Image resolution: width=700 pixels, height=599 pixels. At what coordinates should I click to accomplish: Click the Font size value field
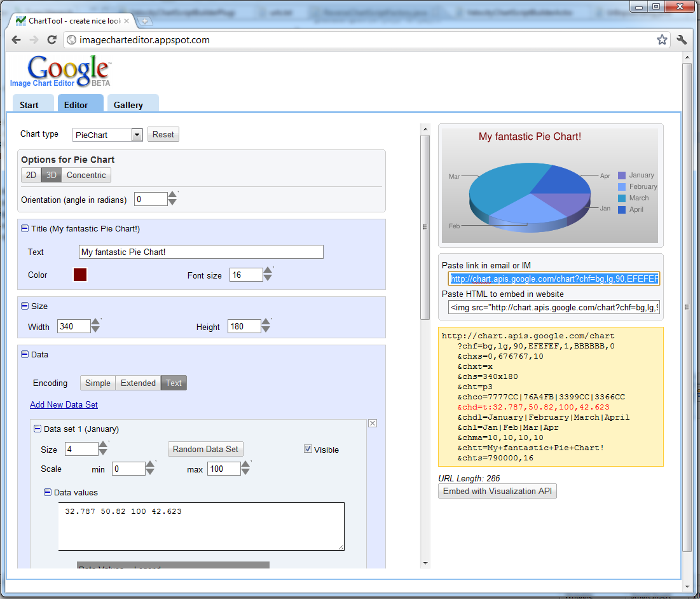(x=246, y=275)
